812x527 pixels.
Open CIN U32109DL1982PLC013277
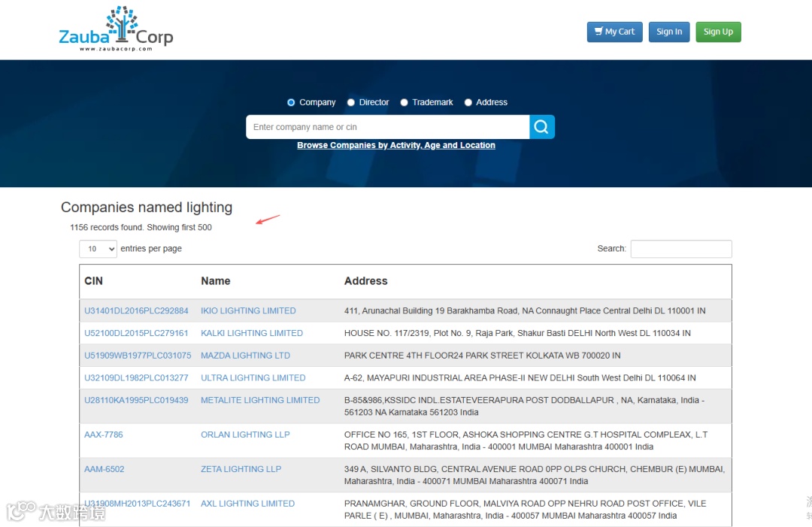136,378
